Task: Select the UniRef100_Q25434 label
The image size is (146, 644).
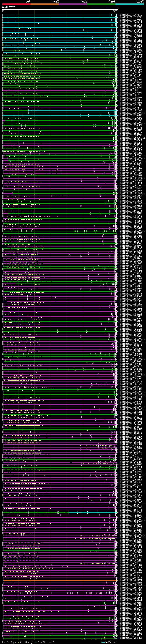Action: tap(131, 128)
